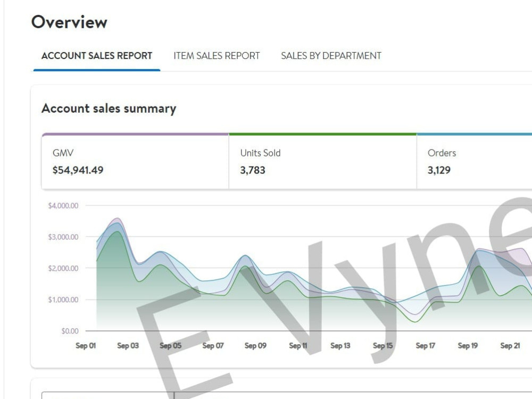Click the Overview page title
Viewport: 532px width, 399px height.
(69, 22)
